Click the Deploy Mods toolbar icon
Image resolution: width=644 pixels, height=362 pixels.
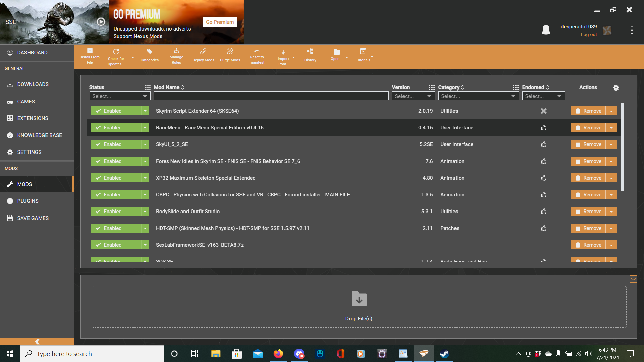pos(203,55)
